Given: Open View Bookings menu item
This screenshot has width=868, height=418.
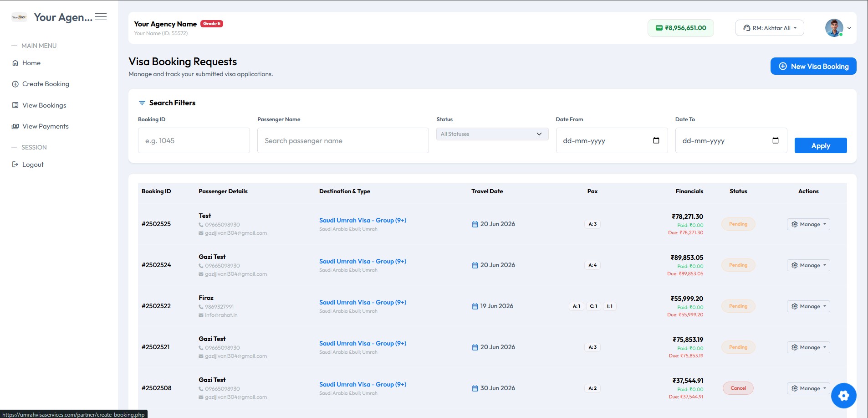Looking at the screenshot, I should pyautogui.click(x=44, y=105).
